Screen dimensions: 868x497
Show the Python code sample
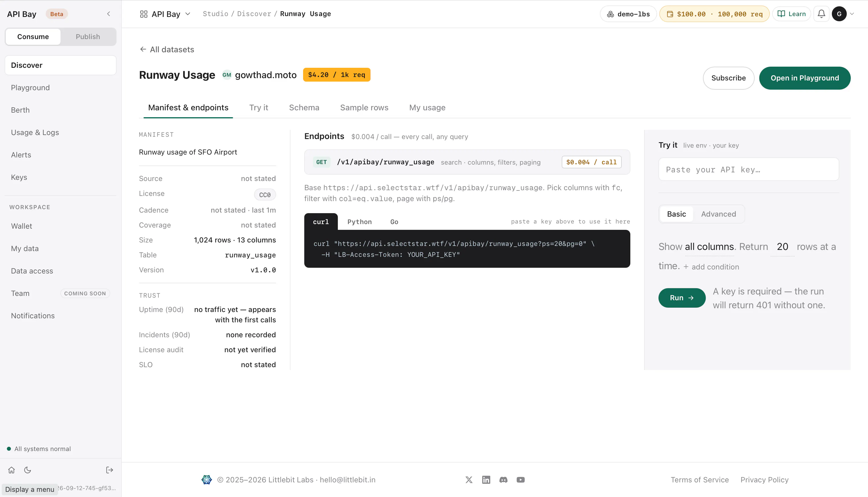pos(359,222)
